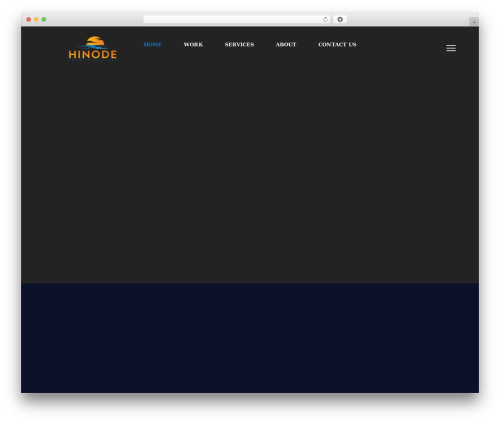Reload the page using the refresh icon
The image size is (500, 423).
[x=325, y=19]
